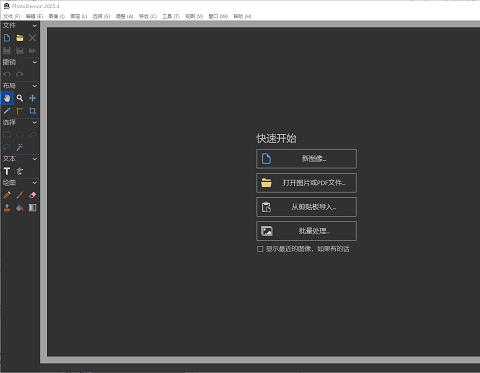The width and height of the screenshot is (480, 373).
Task: Collapse the 选择 toolbox section
Action: tap(35, 123)
